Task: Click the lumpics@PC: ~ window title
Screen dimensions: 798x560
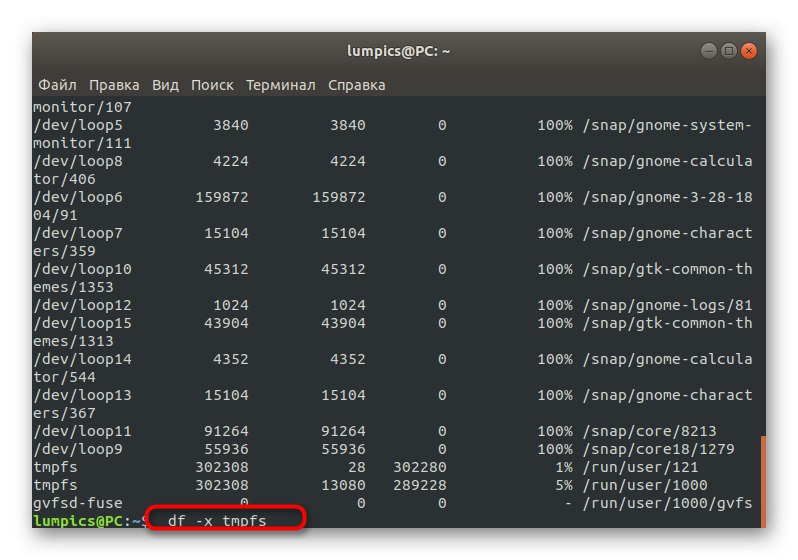Action: (398, 51)
